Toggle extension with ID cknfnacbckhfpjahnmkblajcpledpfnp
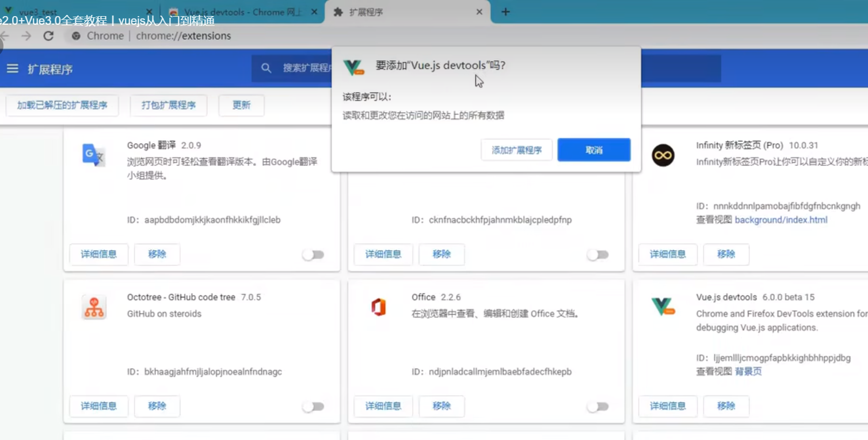Screen dimensions: 868x440 pyautogui.click(x=598, y=255)
